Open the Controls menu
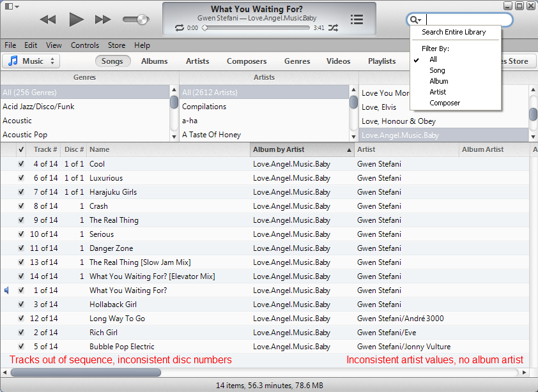Viewport: 538px width, 392px height. point(85,45)
